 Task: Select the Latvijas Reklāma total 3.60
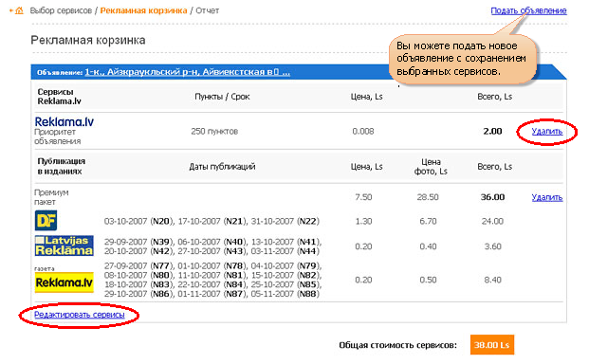tap(492, 246)
